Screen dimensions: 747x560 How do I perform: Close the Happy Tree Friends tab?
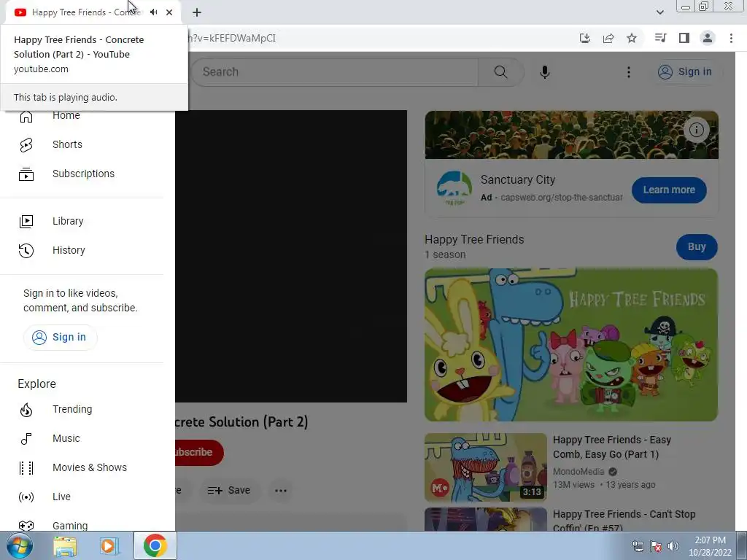[169, 12]
